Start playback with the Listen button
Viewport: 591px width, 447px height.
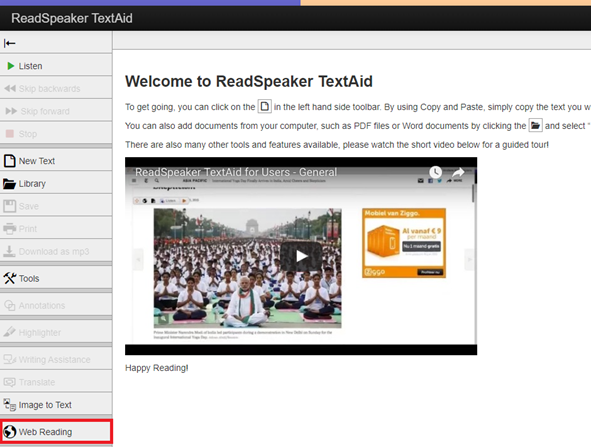56,66
